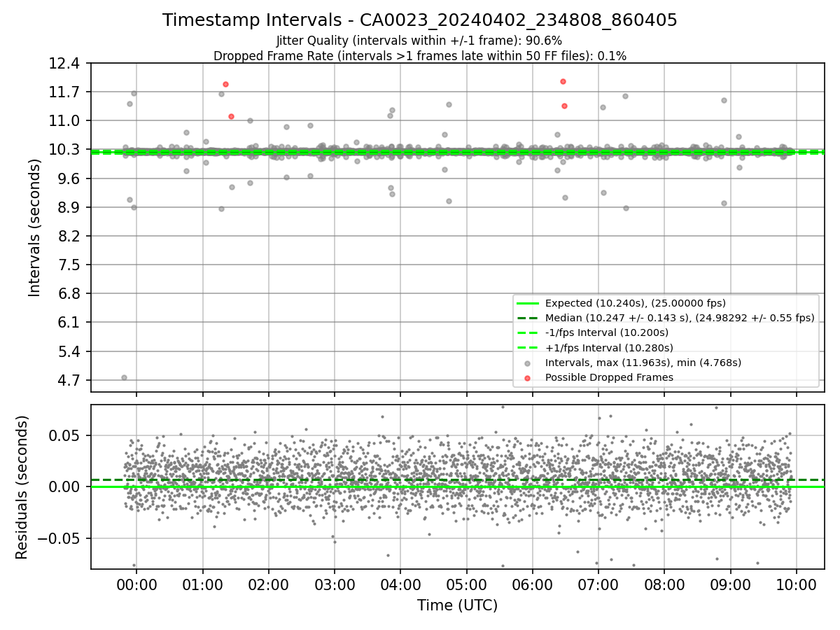Image resolution: width=840 pixels, height=630 pixels.
Task: Click the lower red dropped-frame point after 06:00
Action: click(564, 106)
